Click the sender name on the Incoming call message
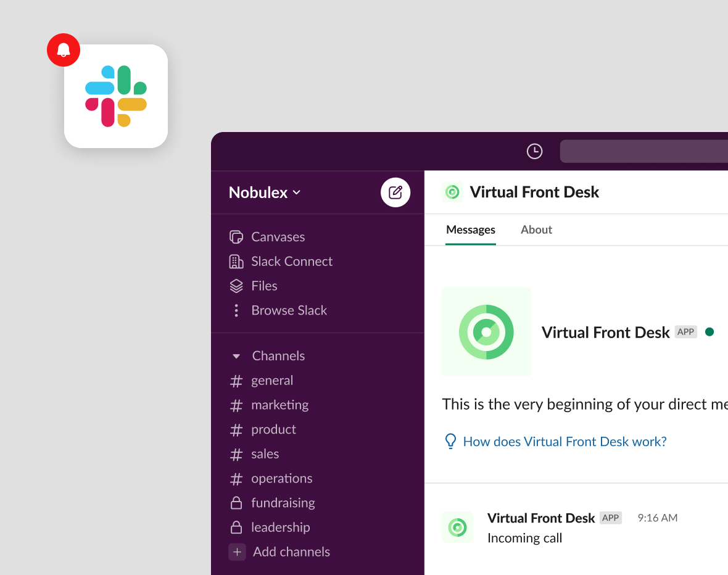The width and height of the screenshot is (728, 575). pyautogui.click(x=541, y=518)
